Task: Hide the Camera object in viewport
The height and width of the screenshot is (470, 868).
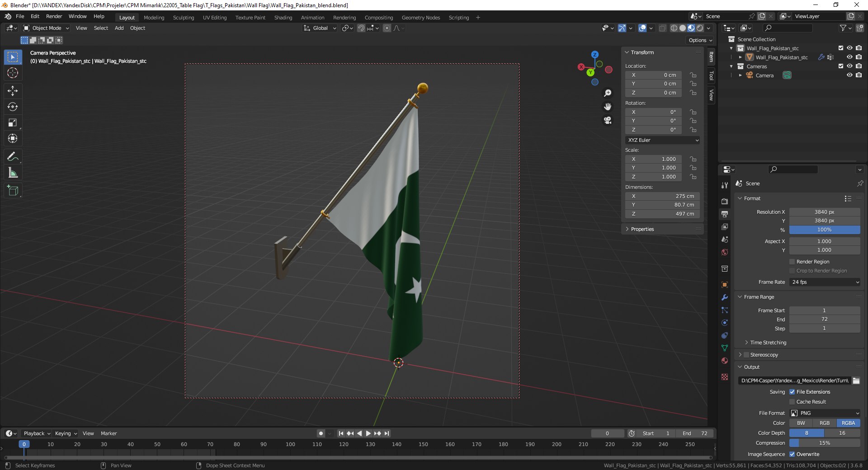Action: 849,75
